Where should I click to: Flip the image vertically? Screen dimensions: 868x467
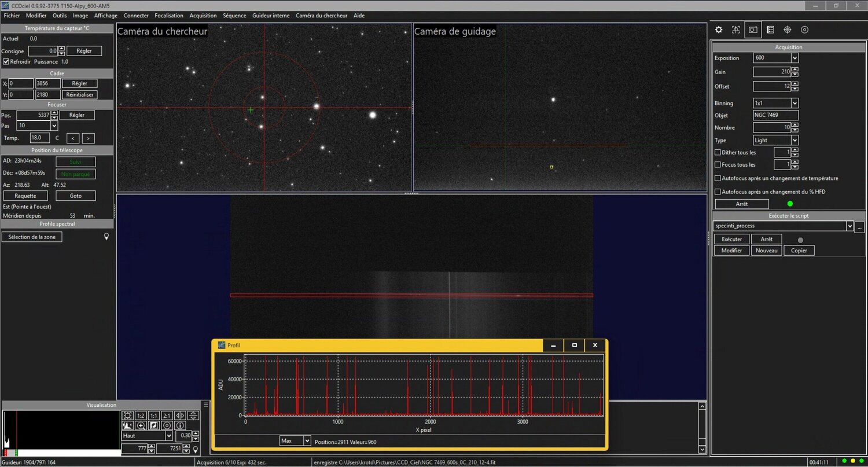coord(193,415)
